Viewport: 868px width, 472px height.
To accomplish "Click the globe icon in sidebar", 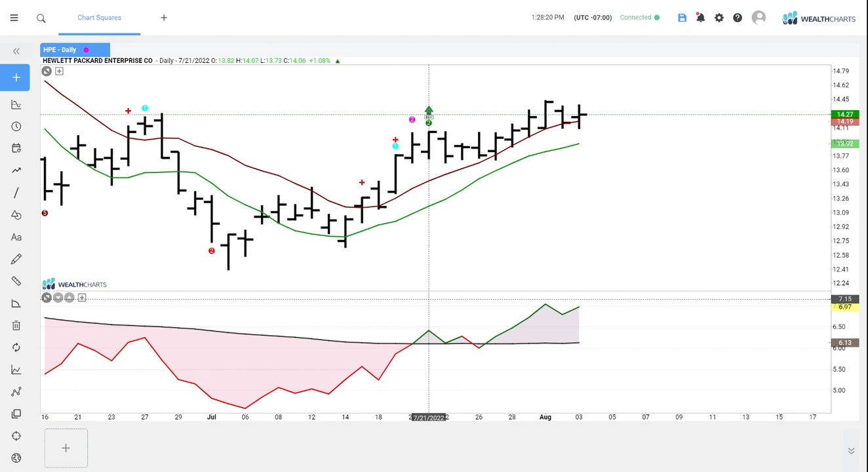I will 16,458.
